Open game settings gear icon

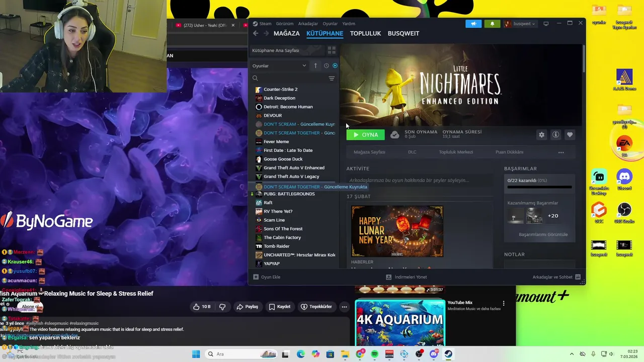(x=541, y=135)
